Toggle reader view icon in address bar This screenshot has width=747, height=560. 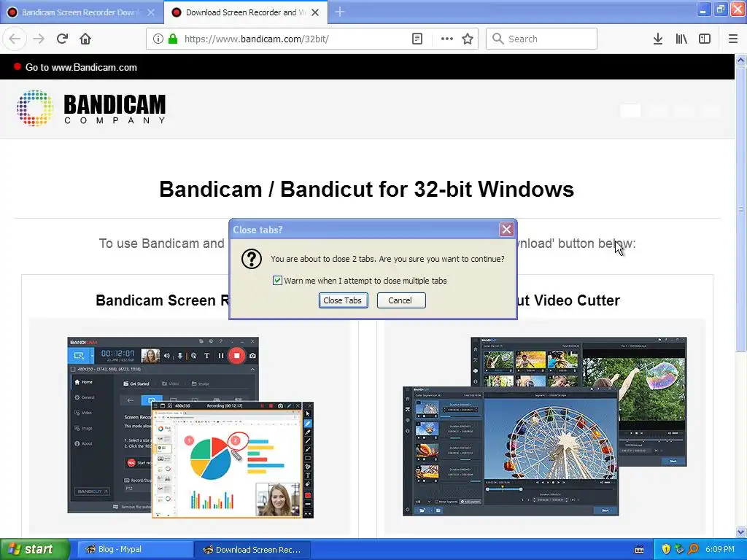pyautogui.click(x=417, y=39)
